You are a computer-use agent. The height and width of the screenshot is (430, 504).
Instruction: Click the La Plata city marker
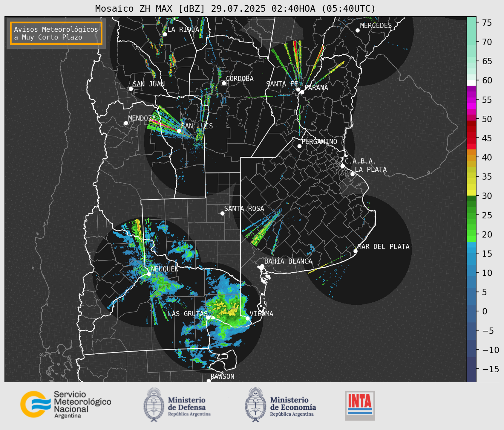click(353, 174)
